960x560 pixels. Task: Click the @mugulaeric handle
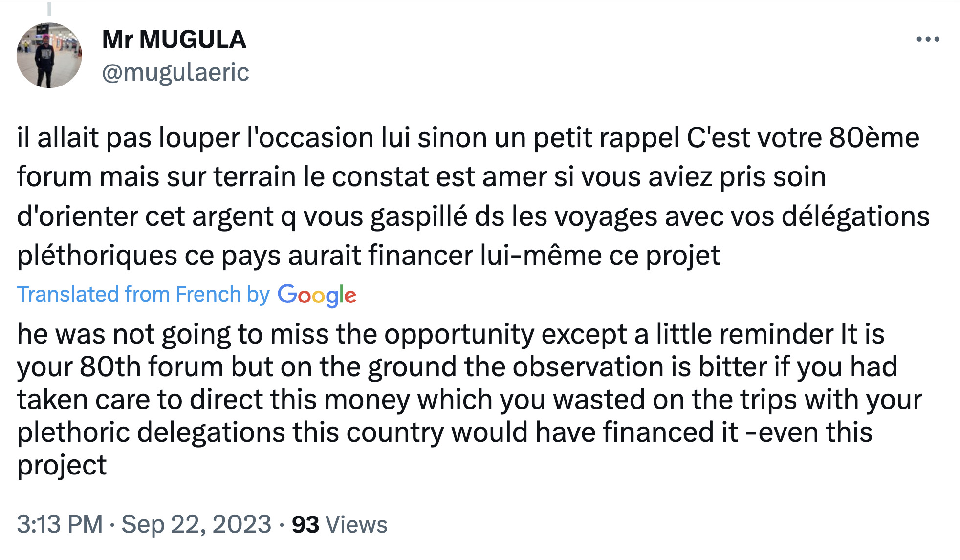[x=175, y=72]
